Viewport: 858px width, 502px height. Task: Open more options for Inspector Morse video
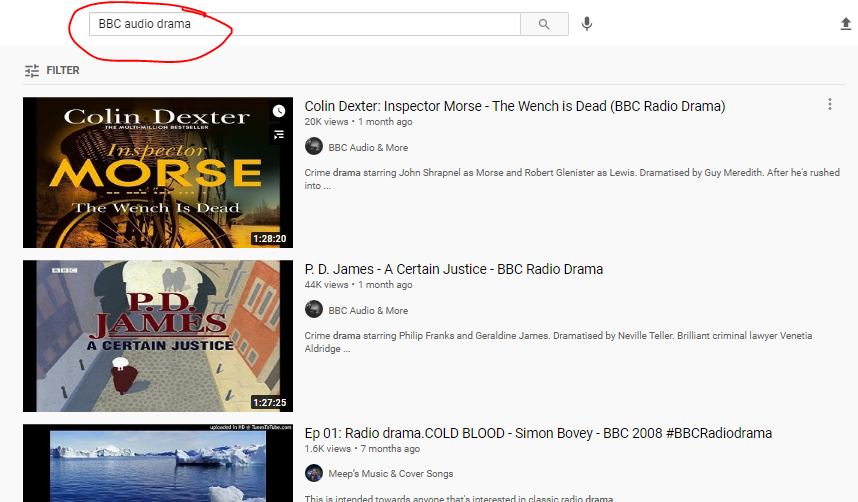click(x=830, y=104)
